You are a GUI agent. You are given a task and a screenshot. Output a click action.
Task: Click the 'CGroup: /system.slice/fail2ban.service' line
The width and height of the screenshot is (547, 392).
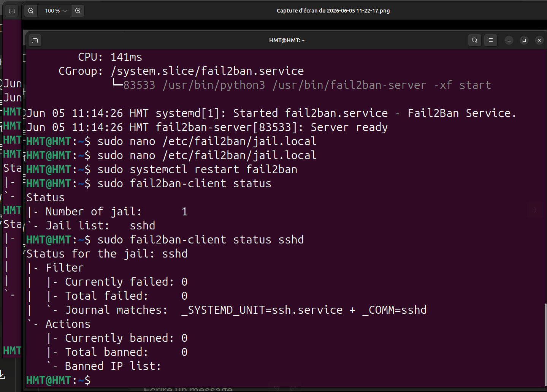click(x=181, y=71)
